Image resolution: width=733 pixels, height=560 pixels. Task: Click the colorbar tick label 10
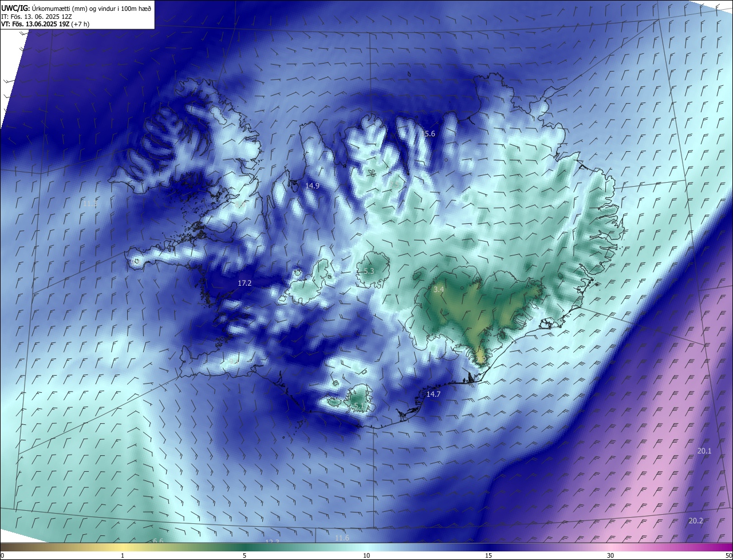(x=366, y=555)
